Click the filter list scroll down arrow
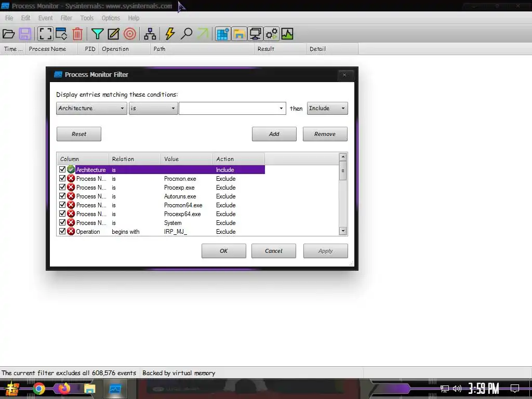This screenshot has width=532, height=399. 343,231
